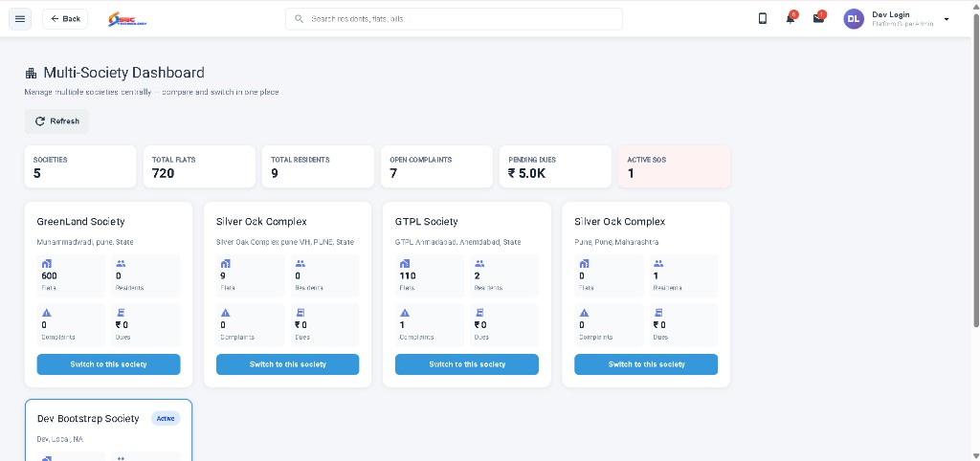Click address 'Pune, Pune, Maharashtra'
Image resolution: width=980 pixels, height=461 pixels.
coord(616,242)
